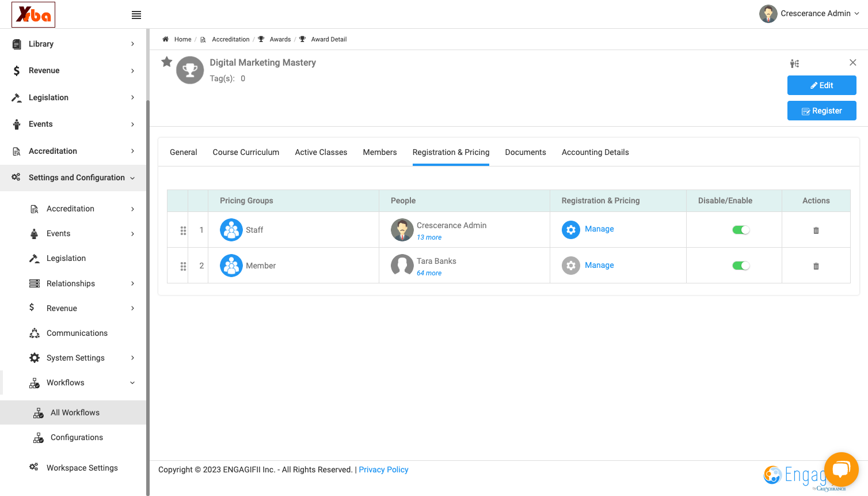Switch to the Accounting Details tab
The image size is (868, 496).
(595, 152)
